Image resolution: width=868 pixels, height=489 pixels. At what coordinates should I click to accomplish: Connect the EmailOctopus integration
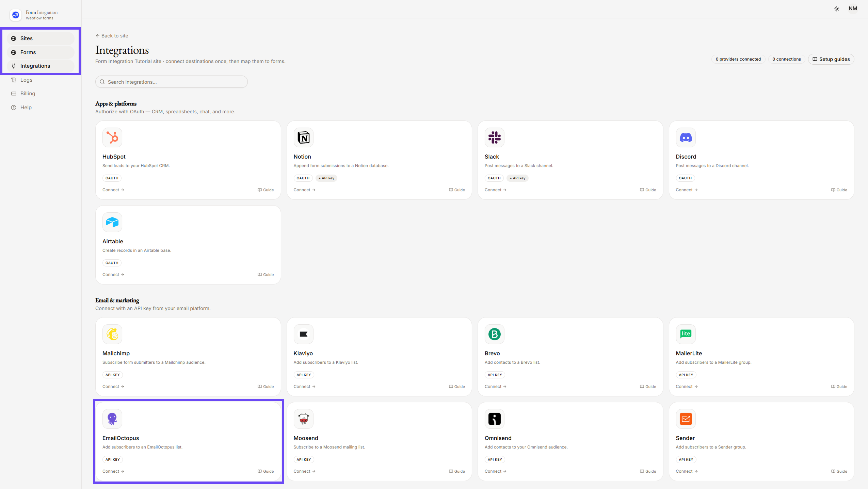tap(113, 471)
